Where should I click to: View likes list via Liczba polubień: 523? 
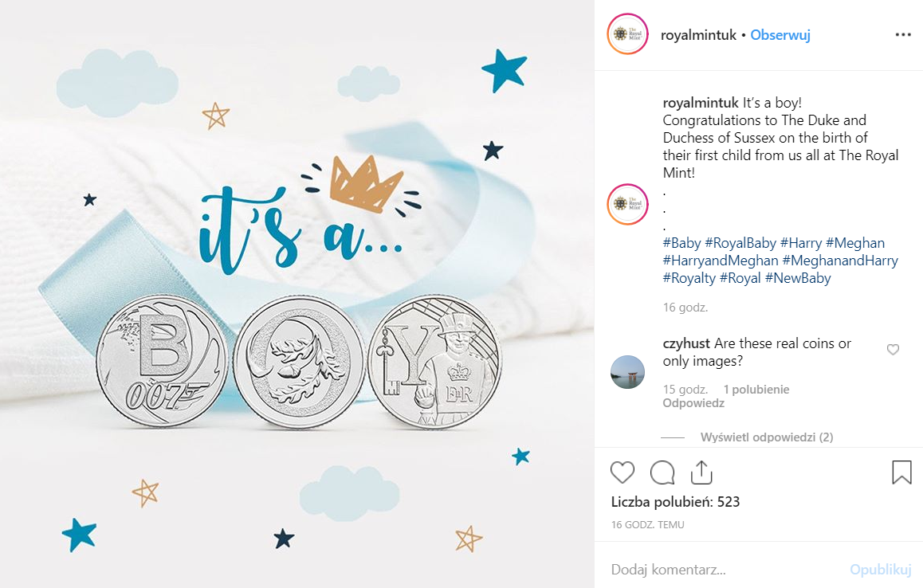coord(675,502)
